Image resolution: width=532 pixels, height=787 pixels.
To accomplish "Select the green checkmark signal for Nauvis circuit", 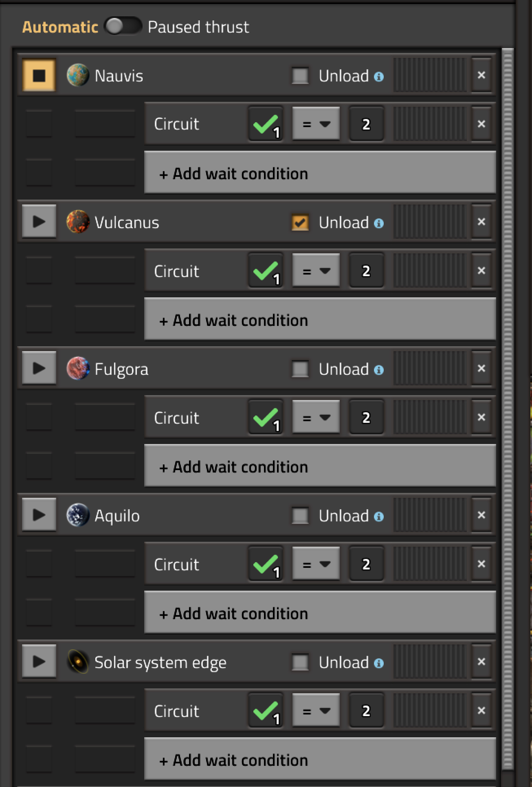I will 266,124.
